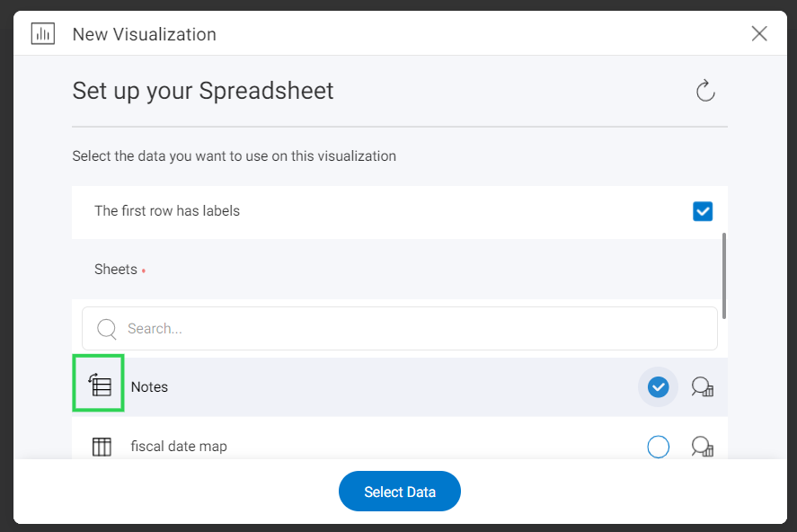This screenshot has height=532, width=797.
Task: Click the Notes sheet name
Action: 149,387
